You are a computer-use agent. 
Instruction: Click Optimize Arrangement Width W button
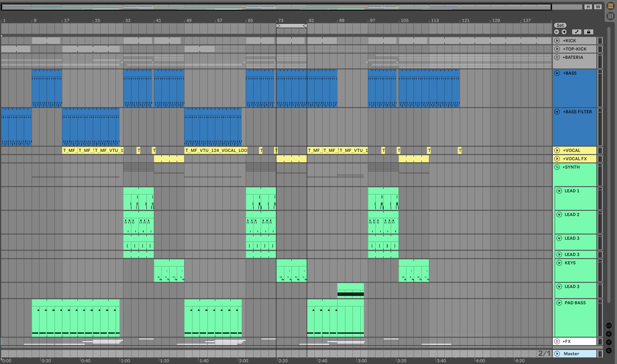click(x=598, y=7)
